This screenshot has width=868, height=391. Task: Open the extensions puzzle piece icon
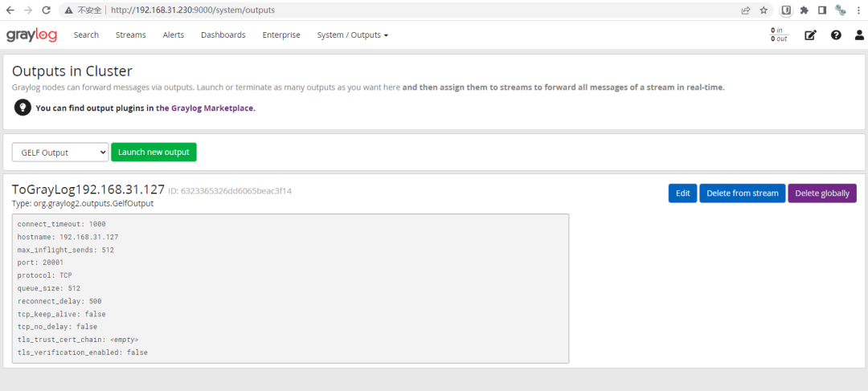point(805,10)
